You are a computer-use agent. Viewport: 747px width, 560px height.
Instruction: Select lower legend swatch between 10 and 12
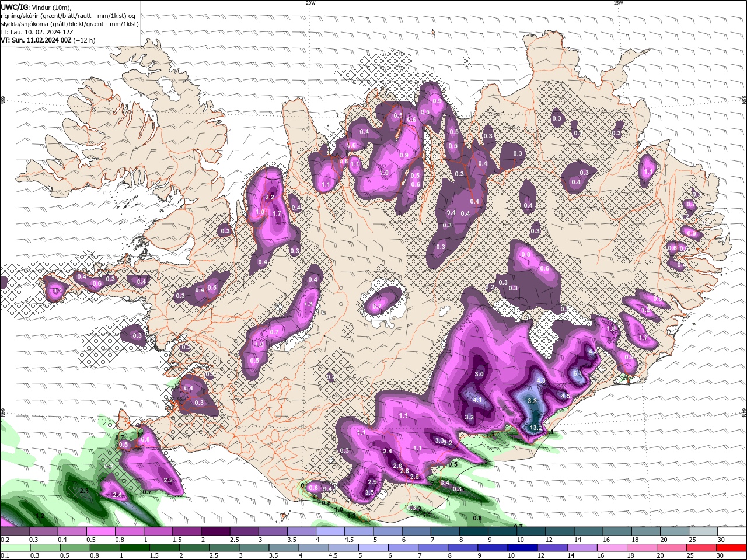tap(522, 548)
